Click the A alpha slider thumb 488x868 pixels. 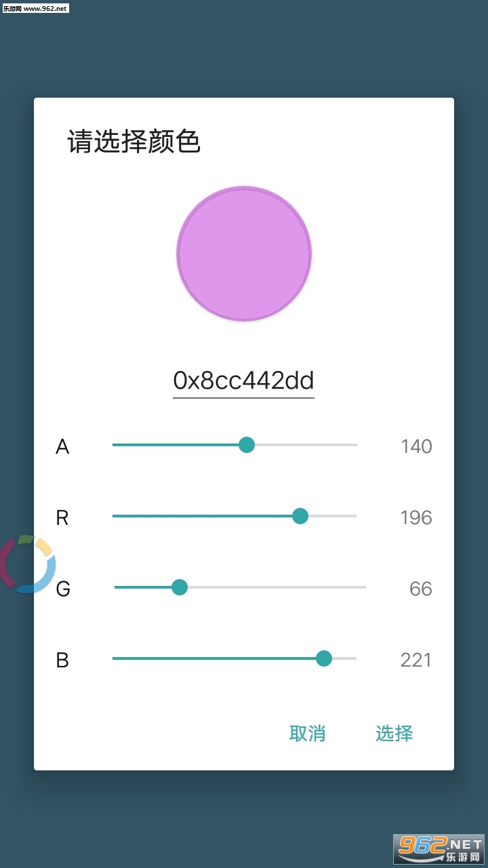247,445
